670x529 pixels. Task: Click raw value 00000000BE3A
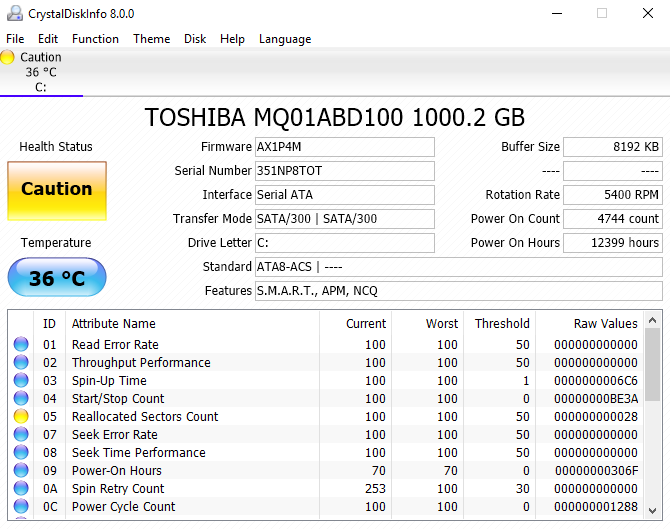coord(596,398)
